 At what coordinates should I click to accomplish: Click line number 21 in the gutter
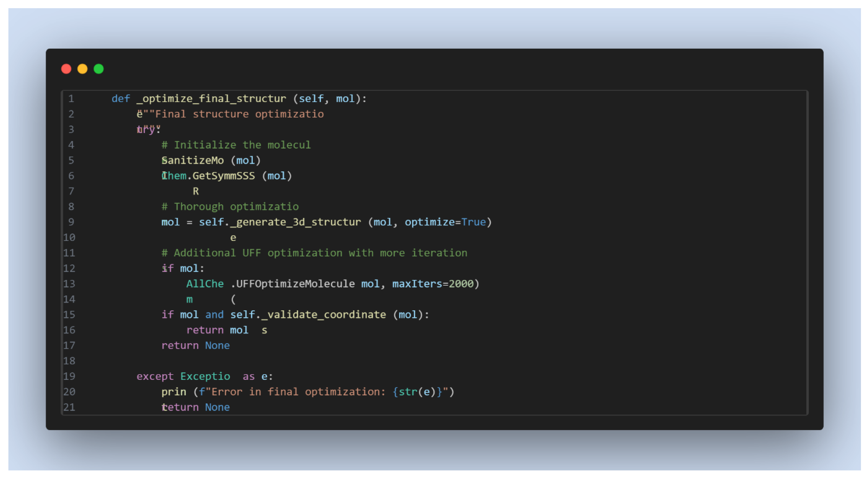(x=69, y=407)
